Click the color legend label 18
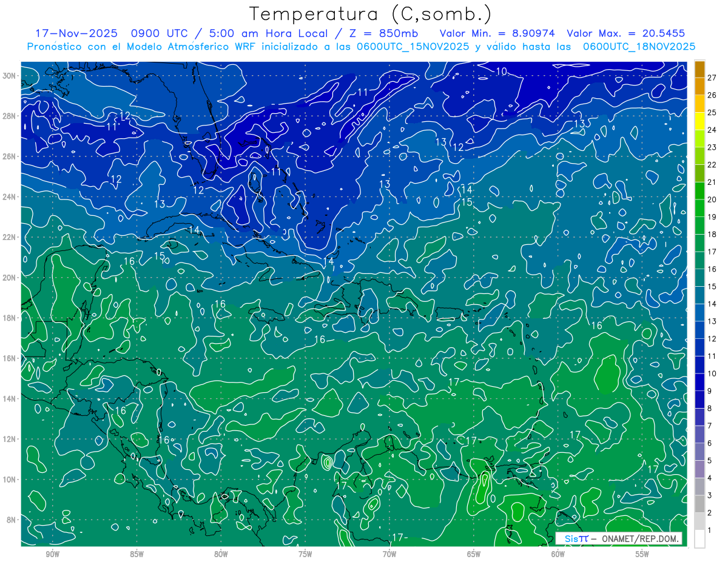728x562 pixels. point(712,234)
